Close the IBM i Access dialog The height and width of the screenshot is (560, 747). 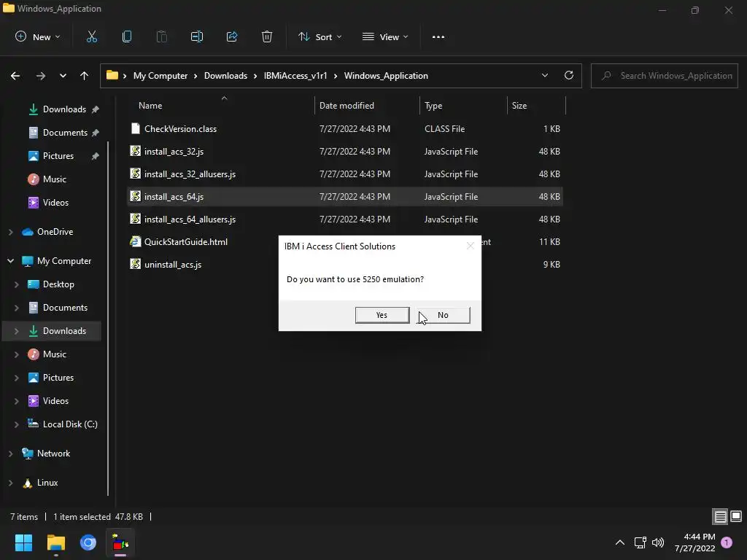pos(471,246)
